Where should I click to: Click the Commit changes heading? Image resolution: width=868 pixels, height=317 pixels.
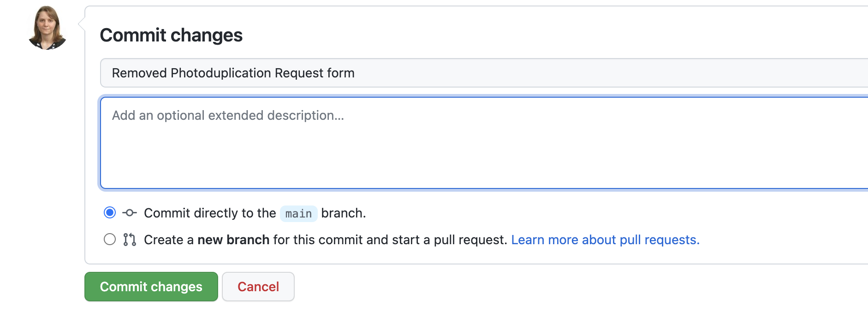pyautogui.click(x=171, y=35)
